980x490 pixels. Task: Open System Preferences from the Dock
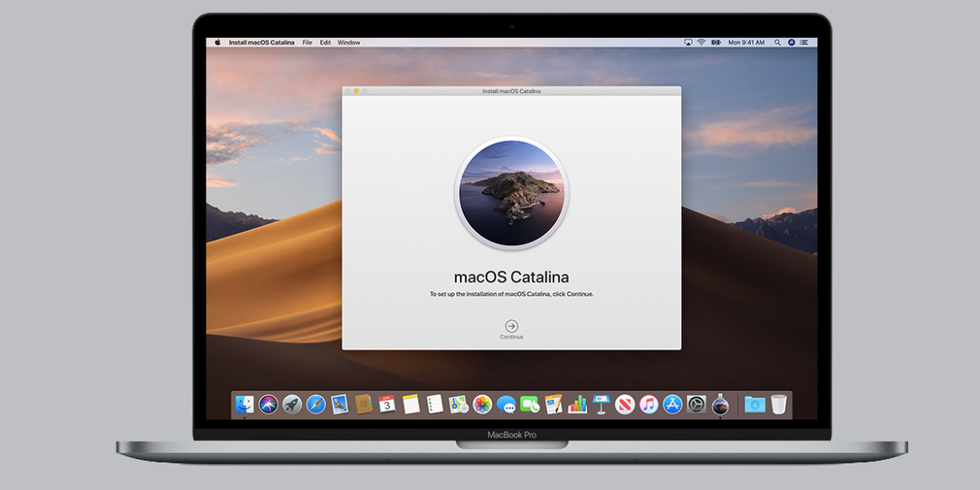click(x=696, y=404)
